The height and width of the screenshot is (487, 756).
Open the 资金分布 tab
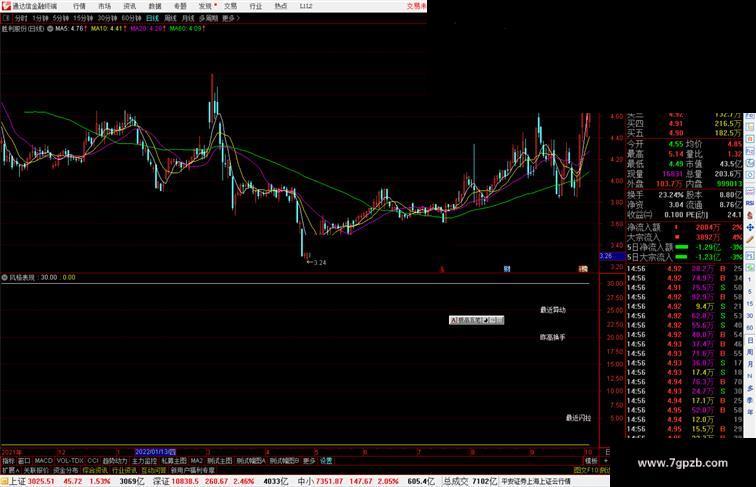66,470
